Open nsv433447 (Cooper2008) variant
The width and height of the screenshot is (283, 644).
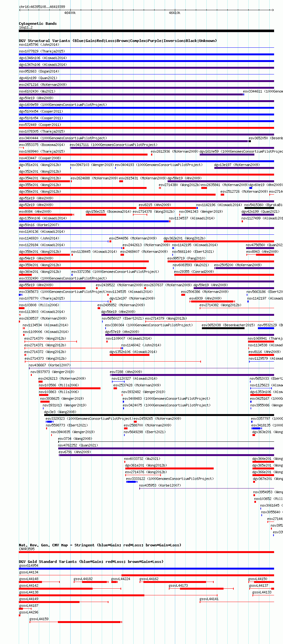point(40,158)
